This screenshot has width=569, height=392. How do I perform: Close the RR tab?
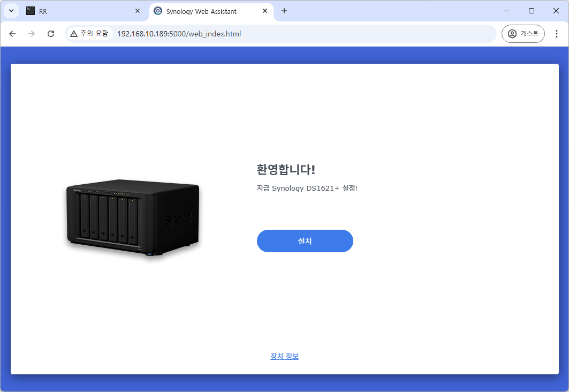pyautogui.click(x=138, y=11)
